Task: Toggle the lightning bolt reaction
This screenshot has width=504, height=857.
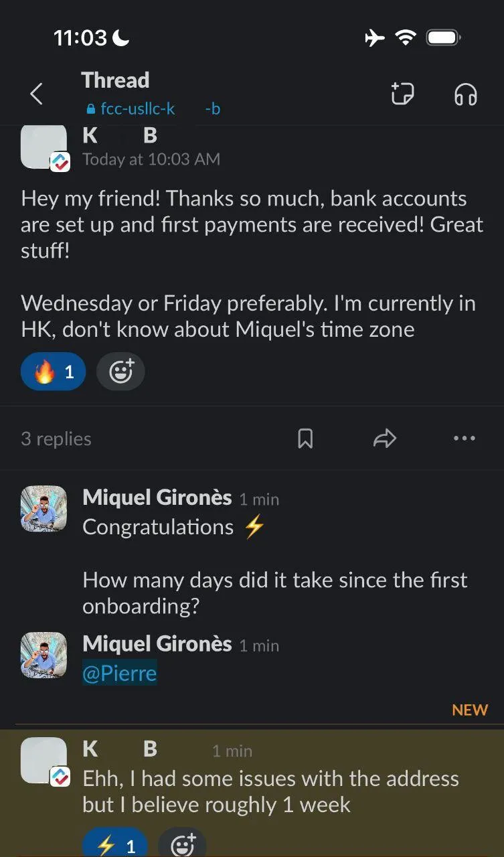Action: click(115, 845)
